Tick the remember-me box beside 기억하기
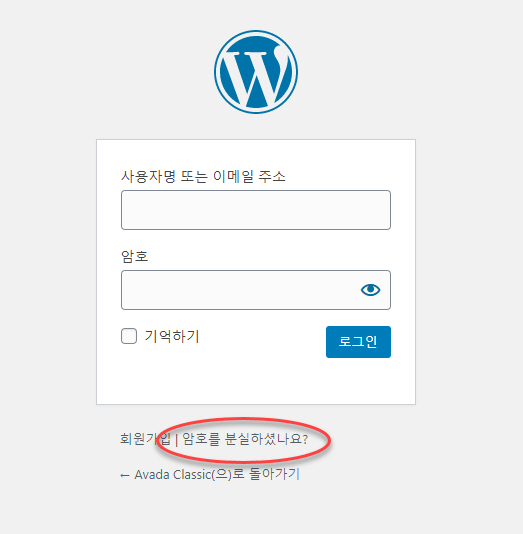This screenshot has height=534, width=523. pos(129,336)
